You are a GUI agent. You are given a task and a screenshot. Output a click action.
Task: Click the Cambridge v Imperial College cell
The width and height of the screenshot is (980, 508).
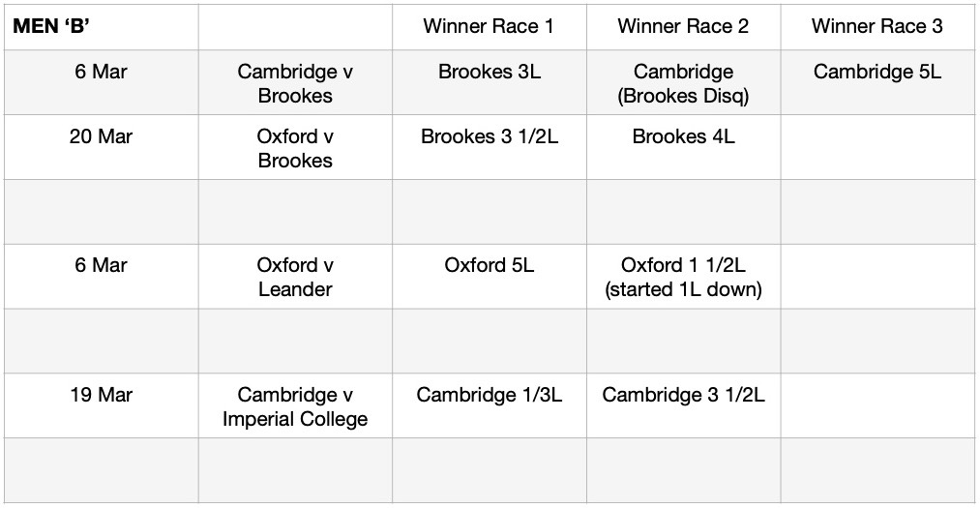[295, 406]
